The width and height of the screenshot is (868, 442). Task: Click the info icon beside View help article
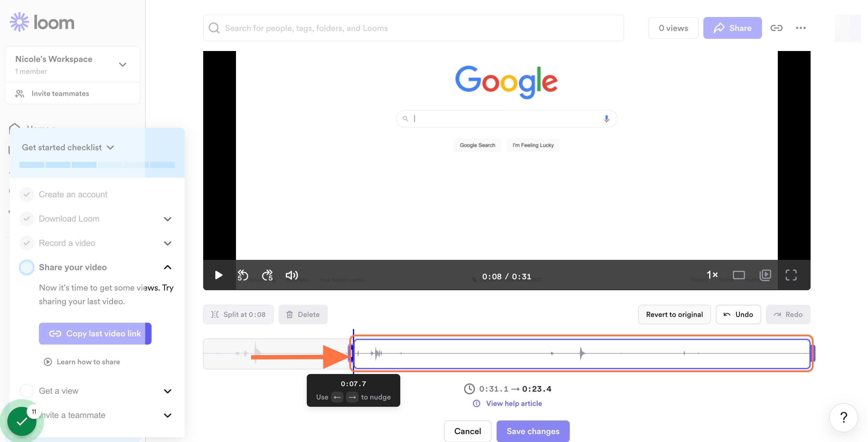tap(476, 403)
